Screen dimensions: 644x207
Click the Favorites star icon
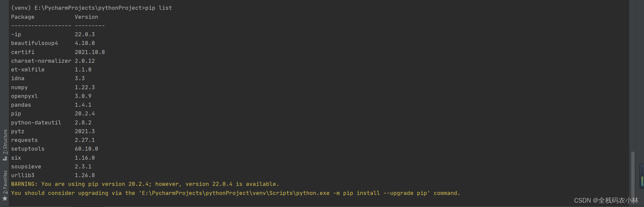tap(5, 199)
